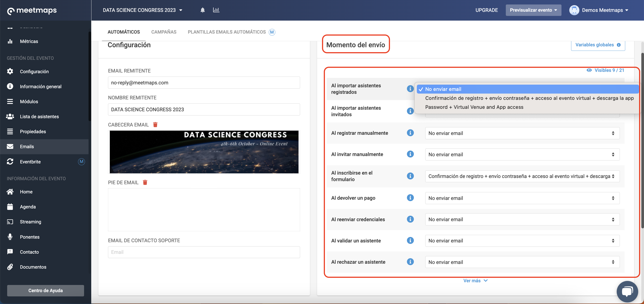Open the Al invitar manualmente dropdown
The height and width of the screenshot is (304, 644).
pos(522,154)
